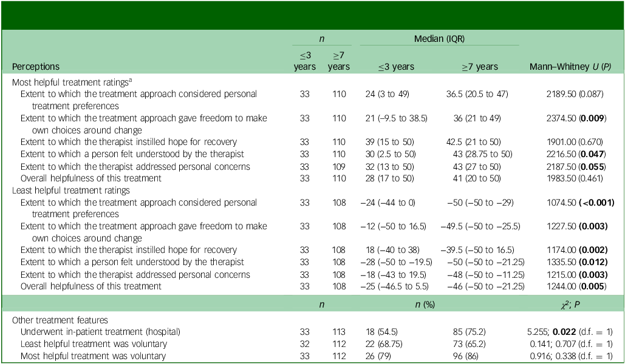Click the Underwent in-patient treatment (hospital) row label
The image size is (625, 364).
tap(98, 332)
